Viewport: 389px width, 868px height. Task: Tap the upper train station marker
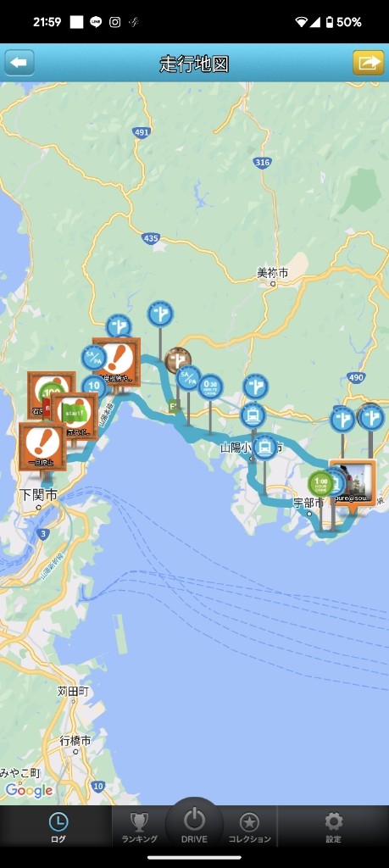coord(253,415)
